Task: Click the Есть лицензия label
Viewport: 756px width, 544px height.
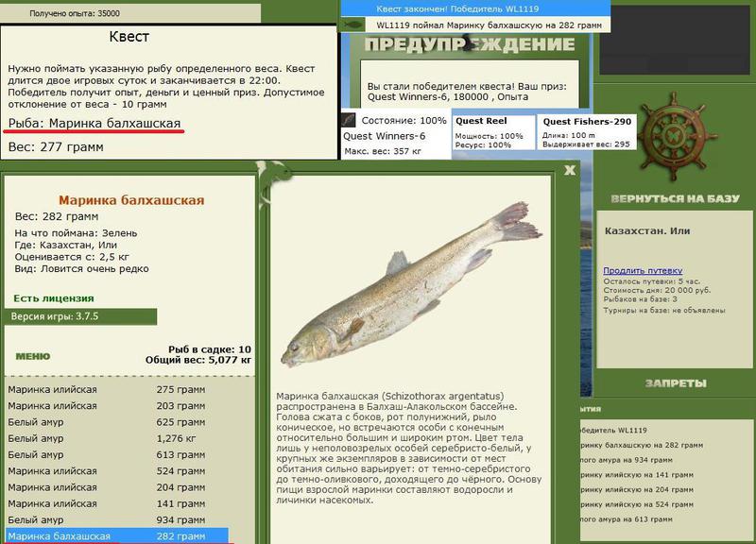Action: pos(54,298)
